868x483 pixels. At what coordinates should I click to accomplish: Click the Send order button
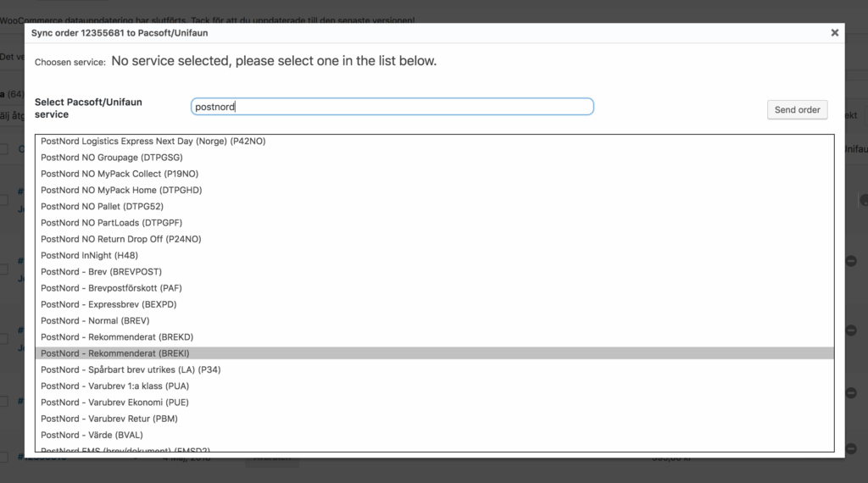click(797, 110)
